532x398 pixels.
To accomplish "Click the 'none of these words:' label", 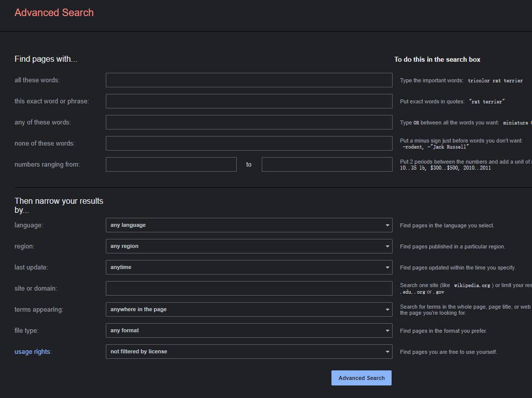I will pyautogui.click(x=45, y=144).
